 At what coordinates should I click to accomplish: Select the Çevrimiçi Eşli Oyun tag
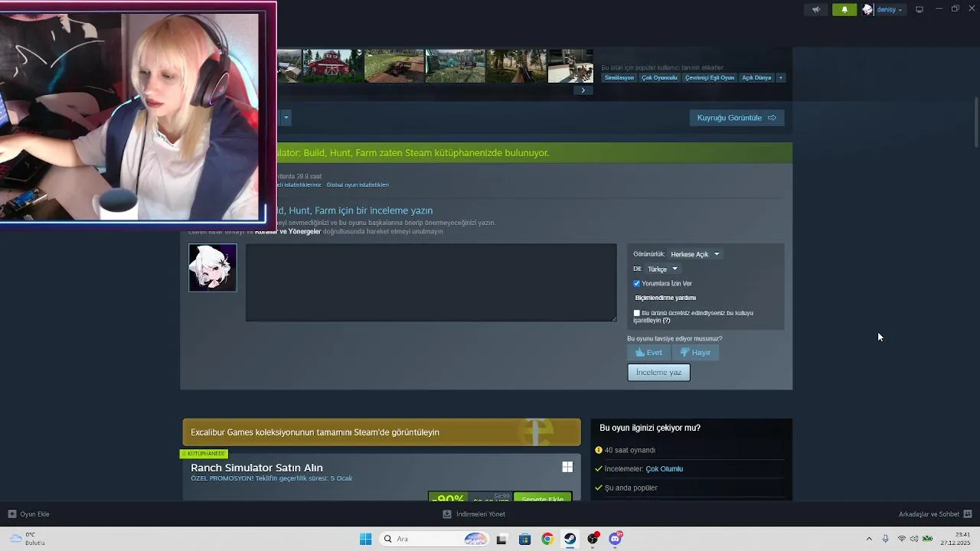710,77
